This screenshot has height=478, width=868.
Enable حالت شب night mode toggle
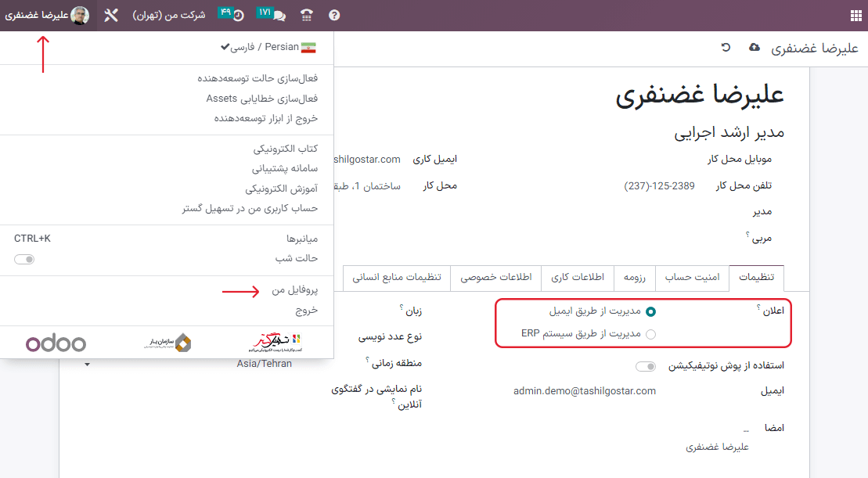point(24,258)
